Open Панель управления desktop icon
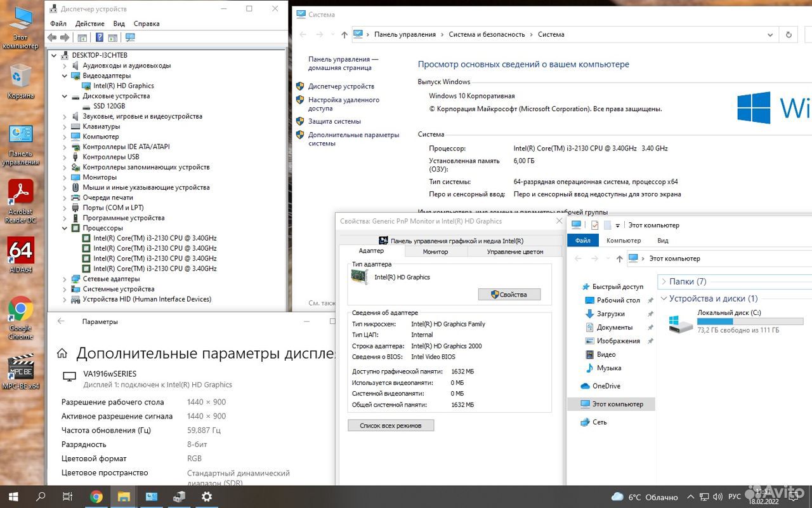 point(20,144)
